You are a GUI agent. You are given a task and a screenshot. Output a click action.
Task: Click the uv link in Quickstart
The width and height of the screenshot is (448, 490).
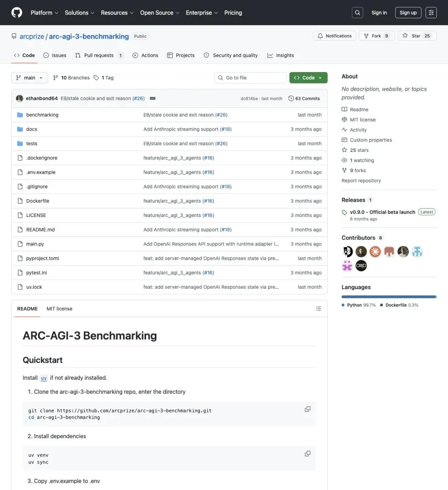[x=44, y=378]
